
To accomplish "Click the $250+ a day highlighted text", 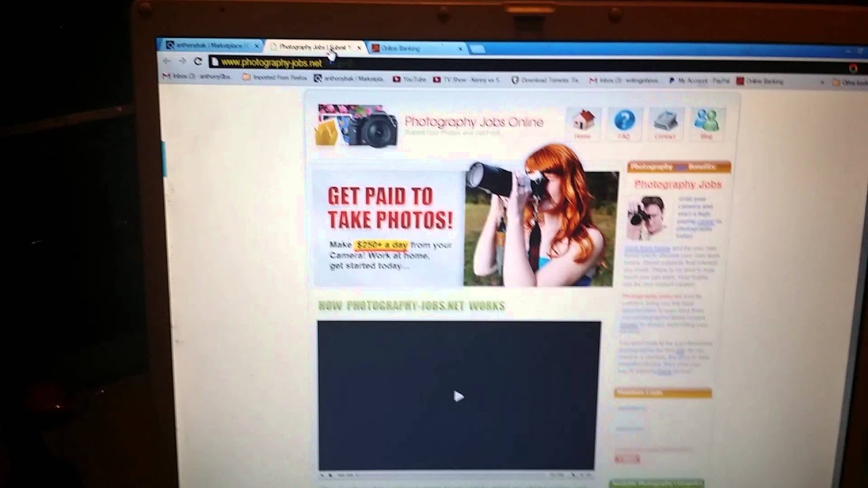I will [x=381, y=245].
